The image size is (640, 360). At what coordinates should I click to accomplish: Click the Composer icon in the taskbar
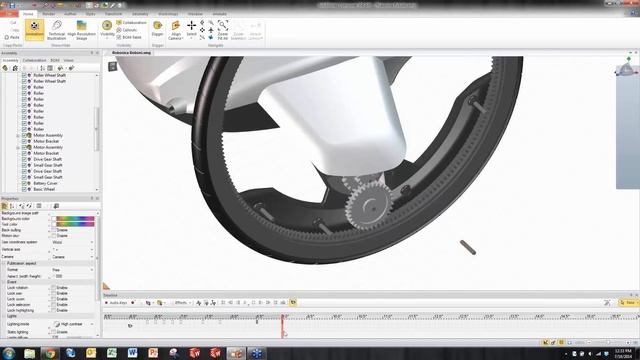point(236,353)
